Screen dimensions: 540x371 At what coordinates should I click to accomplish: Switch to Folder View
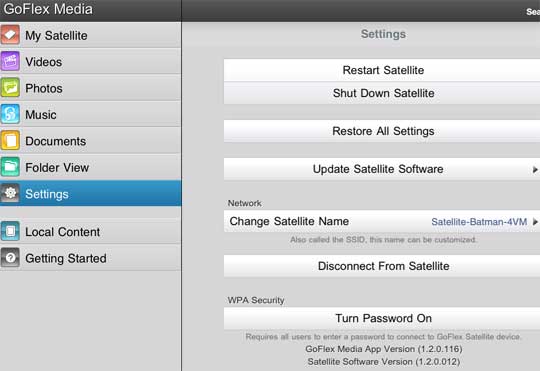(x=91, y=168)
